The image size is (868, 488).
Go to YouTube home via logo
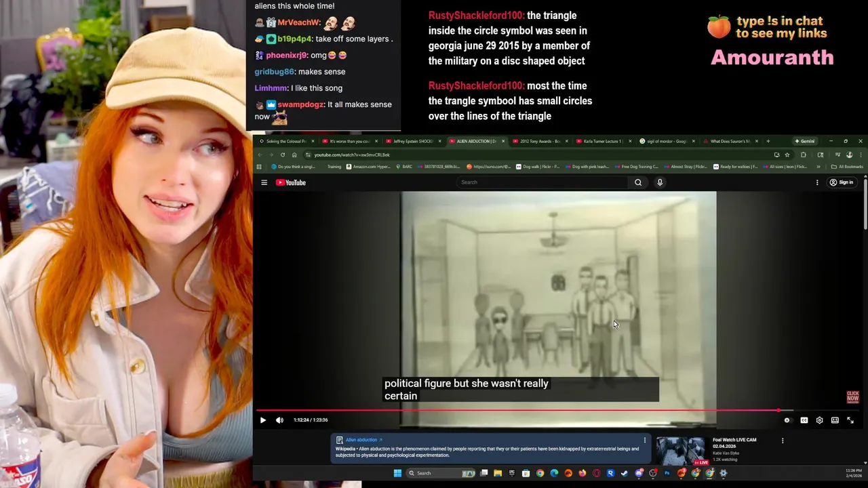(x=291, y=182)
